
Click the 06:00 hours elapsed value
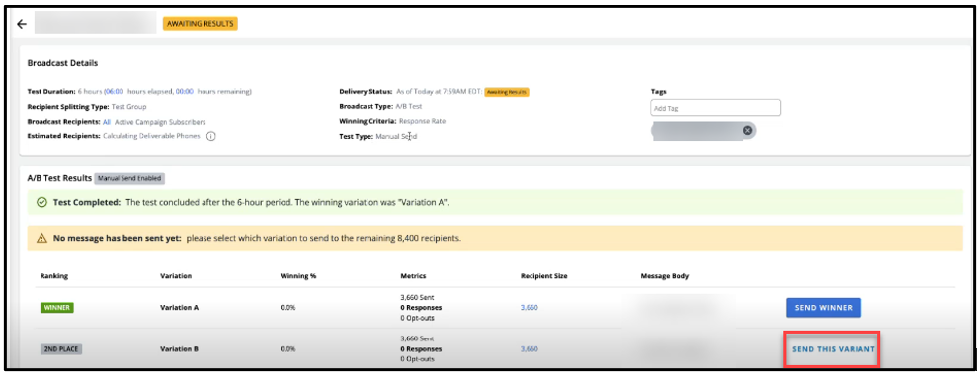[x=115, y=91]
